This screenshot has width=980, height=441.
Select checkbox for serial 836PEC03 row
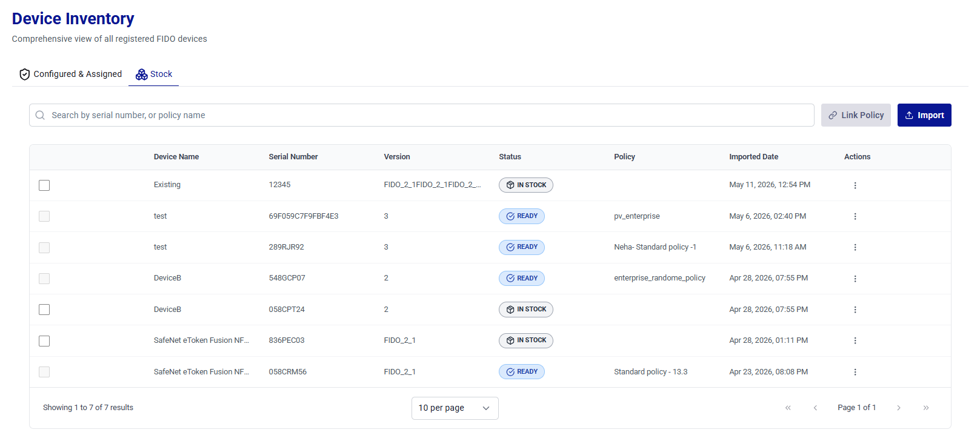[x=44, y=341]
